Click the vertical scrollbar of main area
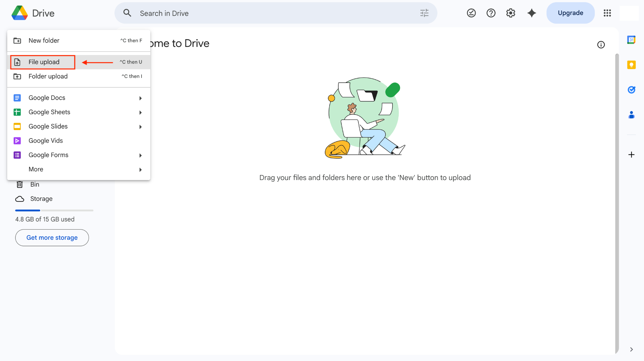644x361 pixels. [617, 203]
